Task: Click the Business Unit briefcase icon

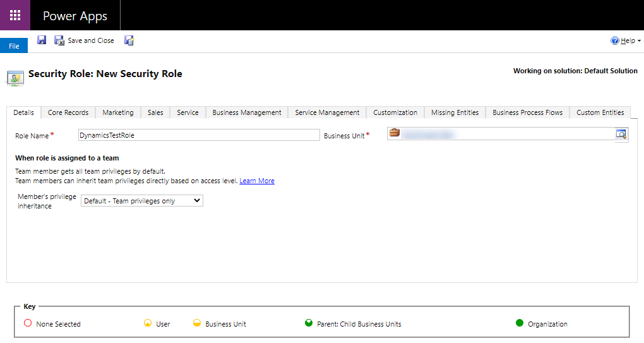Action: pos(395,133)
